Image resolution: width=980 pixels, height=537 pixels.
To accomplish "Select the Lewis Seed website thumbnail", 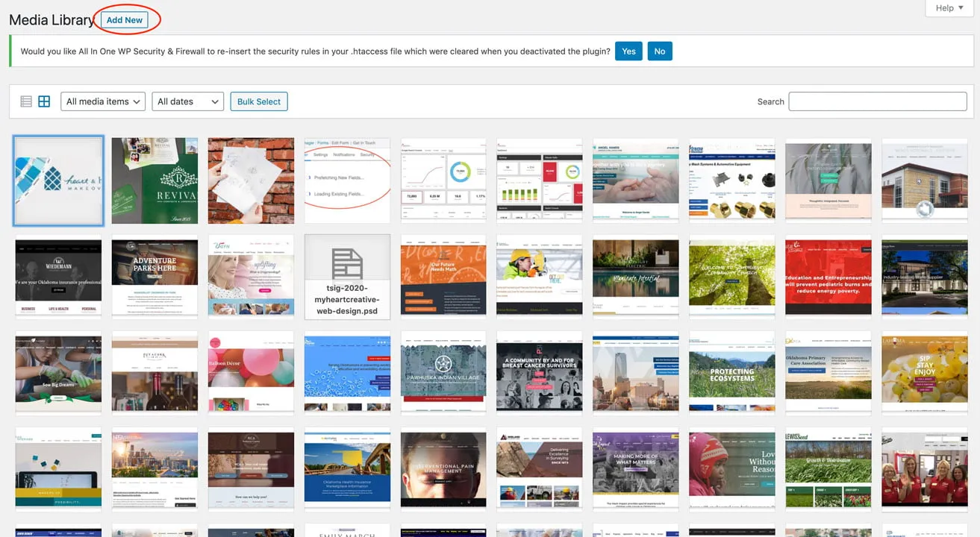I will pyautogui.click(x=828, y=469).
